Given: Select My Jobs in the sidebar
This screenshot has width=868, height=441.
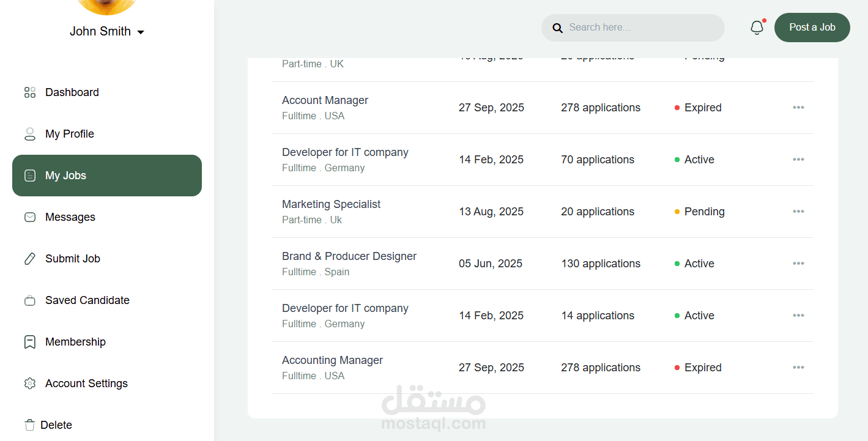Looking at the screenshot, I should [107, 176].
